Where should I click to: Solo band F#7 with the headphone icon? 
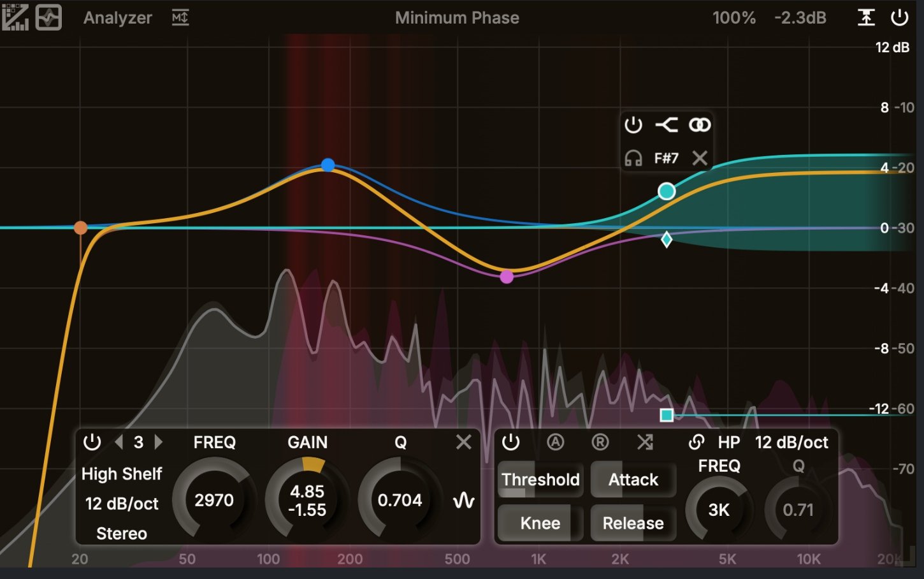point(632,158)
